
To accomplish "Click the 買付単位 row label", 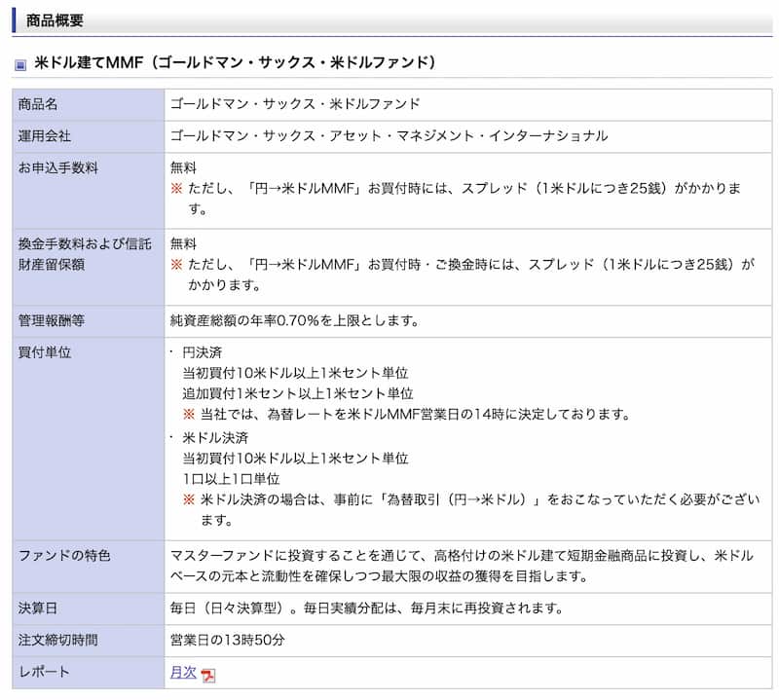I will click(x=45, y=352).
